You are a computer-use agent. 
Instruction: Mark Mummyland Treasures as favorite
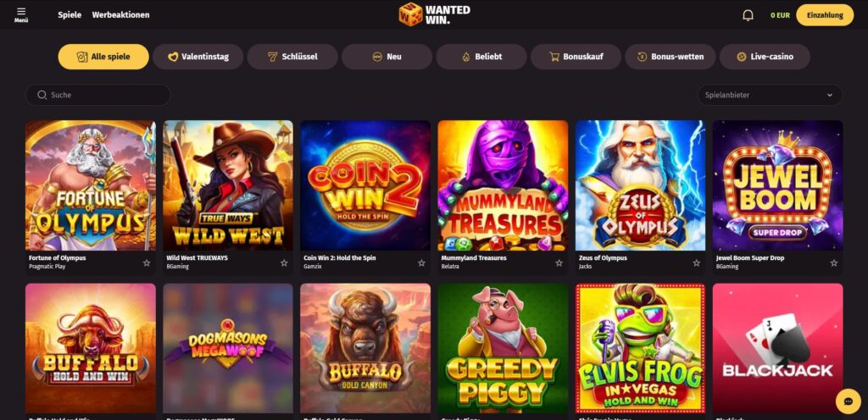[x=559, y=263]
